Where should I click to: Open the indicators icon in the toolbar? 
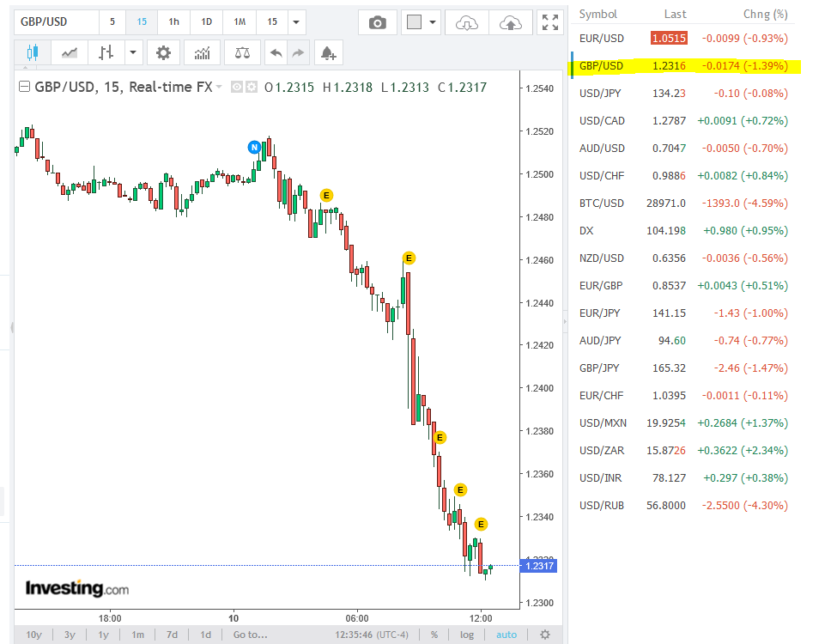202,53
